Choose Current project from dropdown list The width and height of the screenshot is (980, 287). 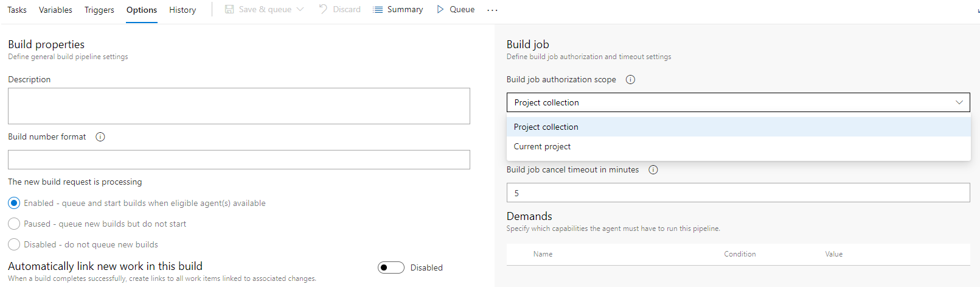pyautogui.click(x=542, y=147)
